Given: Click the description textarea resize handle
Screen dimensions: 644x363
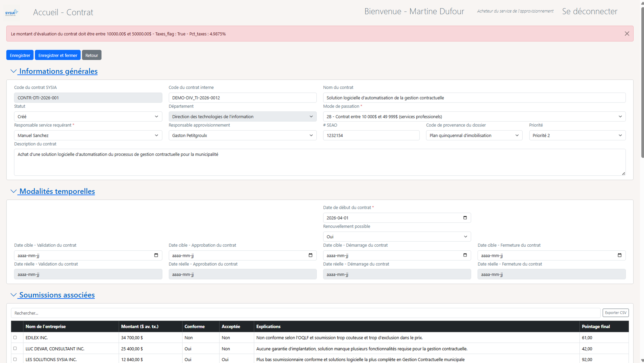Looking at the screenshot, I should point(624,173).
